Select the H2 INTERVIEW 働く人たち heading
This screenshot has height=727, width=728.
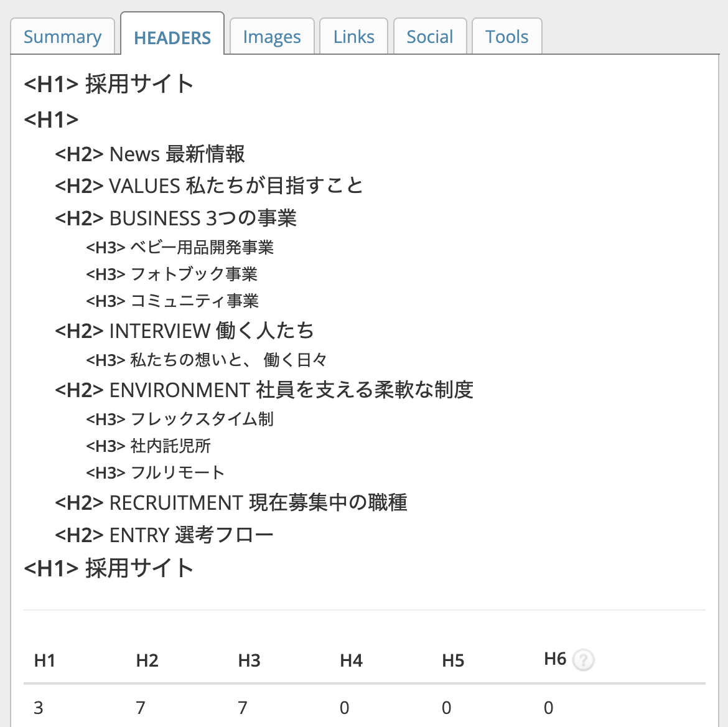point(184,331)
